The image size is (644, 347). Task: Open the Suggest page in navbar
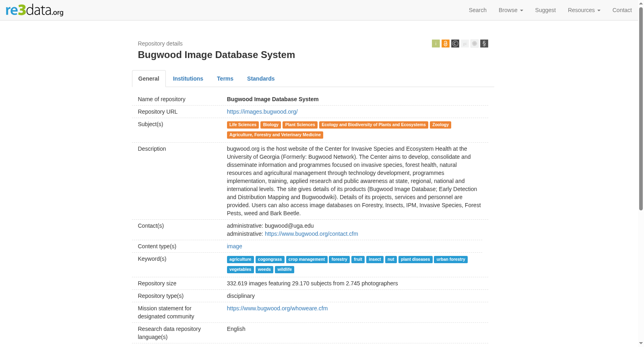545,10
